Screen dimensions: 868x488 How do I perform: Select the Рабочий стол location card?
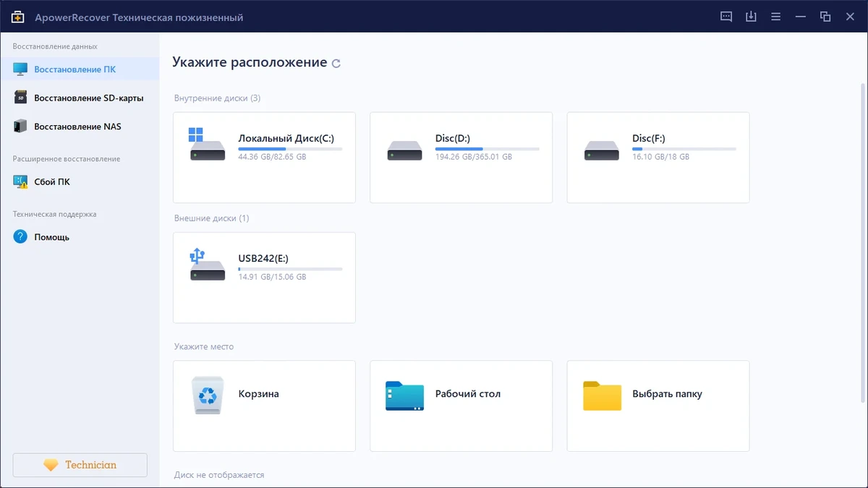pos(461,406)
